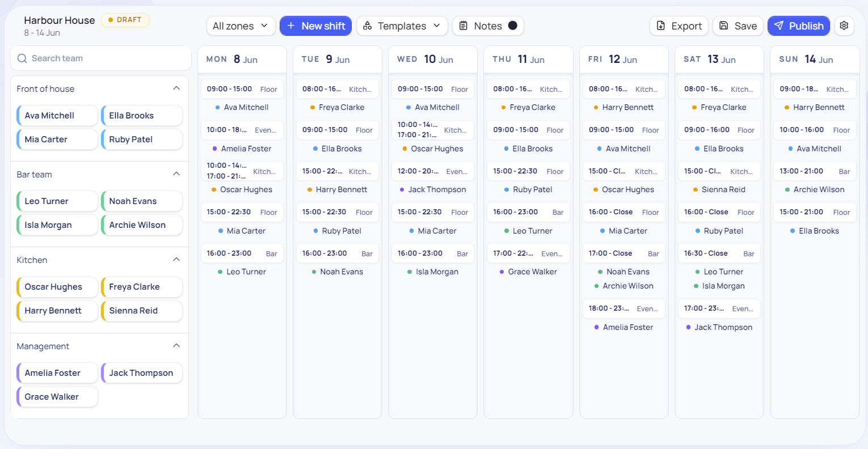Click the Export document icon

tap(661, 26)
